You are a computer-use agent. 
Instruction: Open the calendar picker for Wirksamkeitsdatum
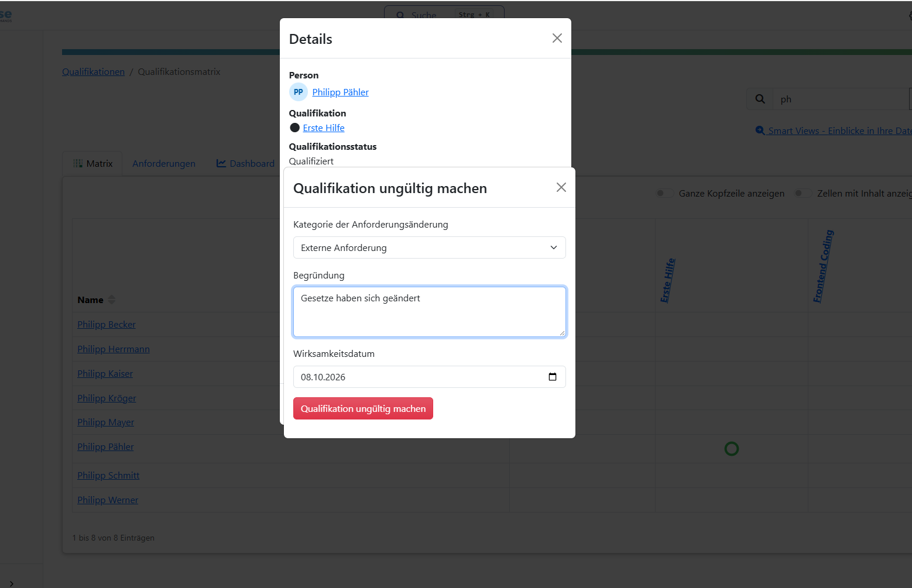click(553, 377)
